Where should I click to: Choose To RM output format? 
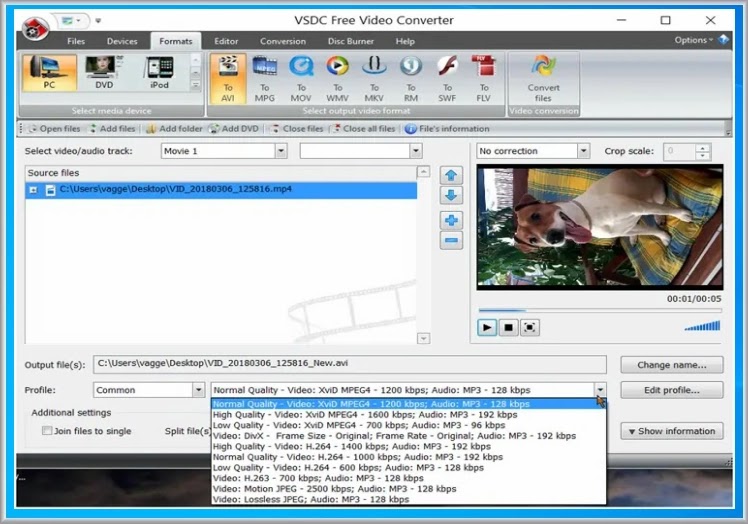tap(411, 79)
